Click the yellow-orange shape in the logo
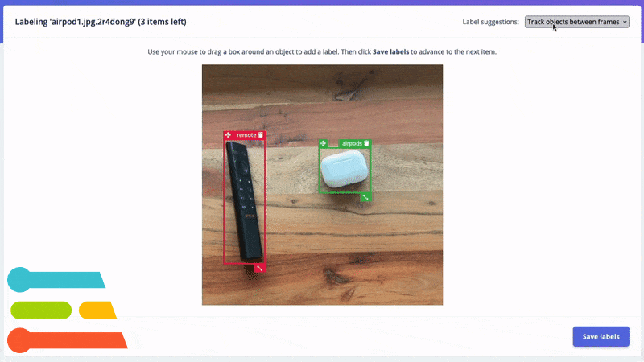644x362 pixels. 97,311
